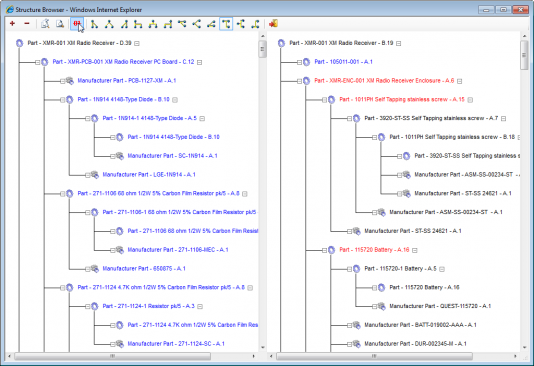Click part icon of XMR-ENC-001 Enclosure
The width and height of the screenshot is (534, 366).
tap(307, 81)
